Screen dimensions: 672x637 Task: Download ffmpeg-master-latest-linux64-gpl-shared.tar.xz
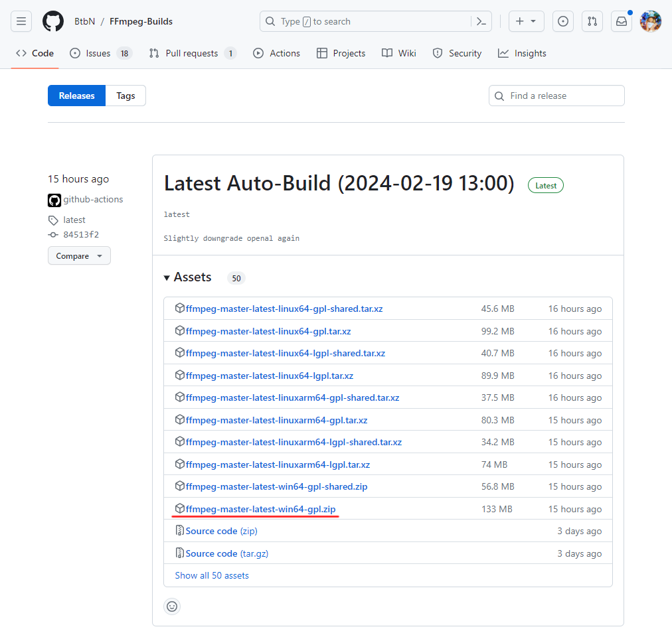point(284,309)
